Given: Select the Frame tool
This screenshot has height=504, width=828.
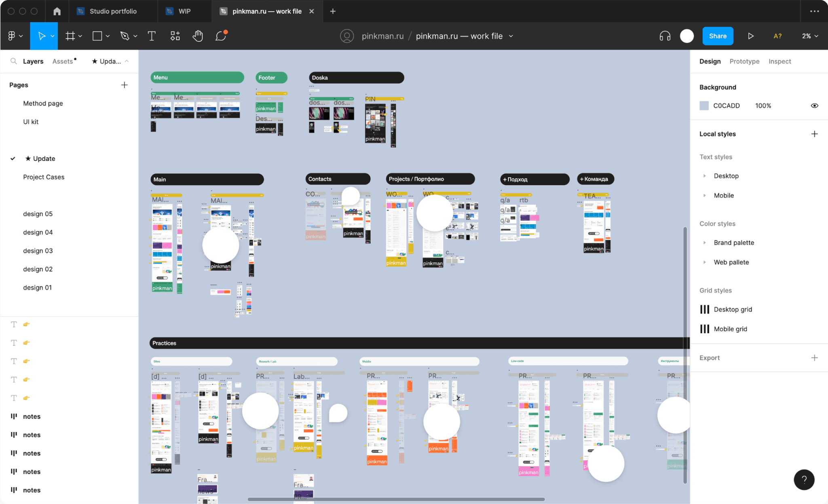Looking at the screenshot, I should point(70,36).
